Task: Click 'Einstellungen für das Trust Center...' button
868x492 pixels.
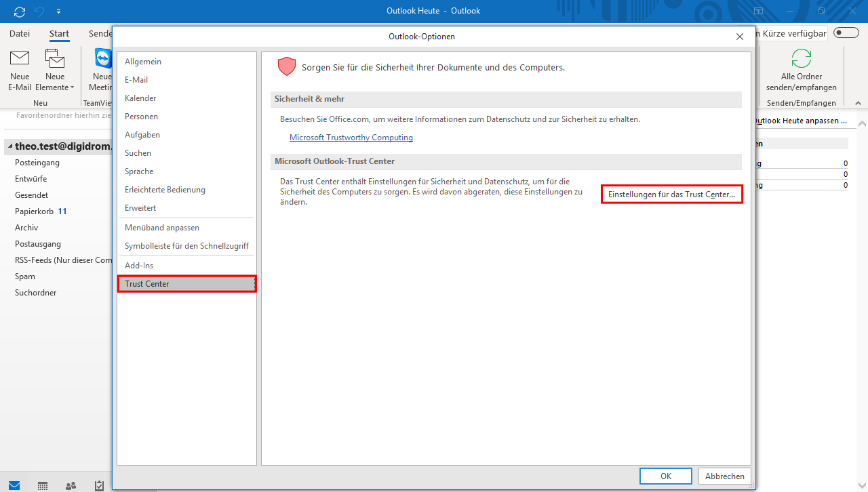Action: (x=671, y=194)
